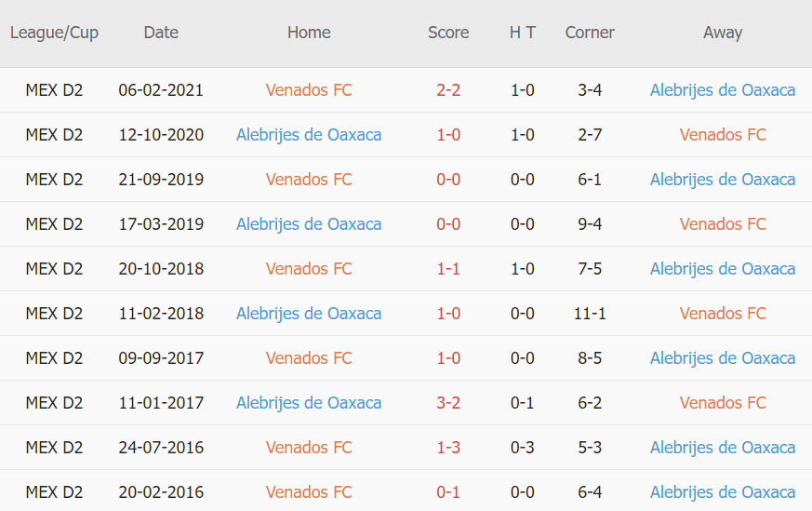Open the 2-2 score of 06-02-2021 match
Image resolution: width=812 pixels, height=511 pixels.
[x=448, y=90]
